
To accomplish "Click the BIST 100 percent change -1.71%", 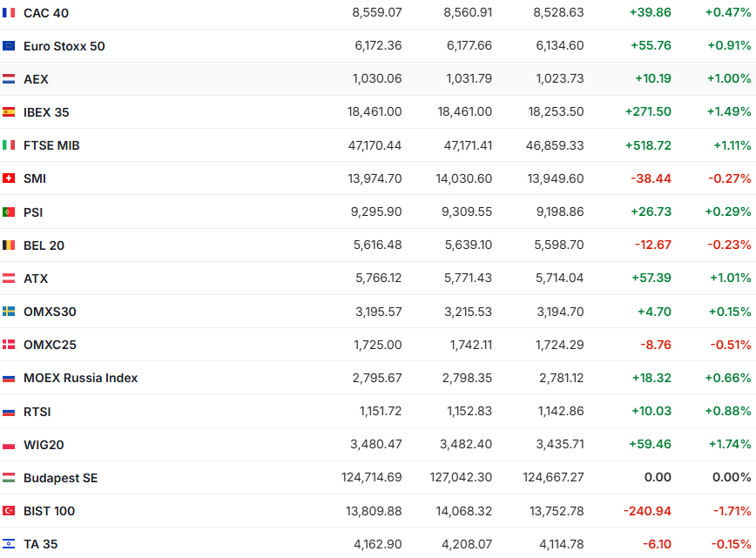I will pyautogui.click(x=730, y=511).
